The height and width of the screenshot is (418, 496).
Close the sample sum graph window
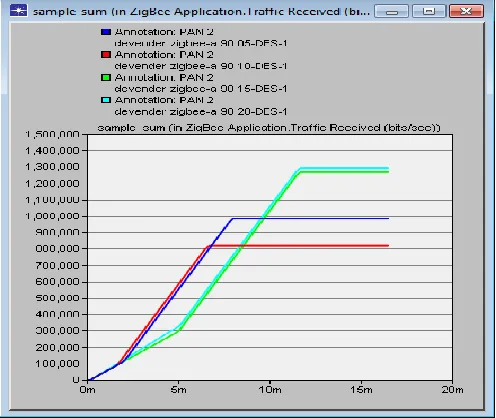click(466, 11)
